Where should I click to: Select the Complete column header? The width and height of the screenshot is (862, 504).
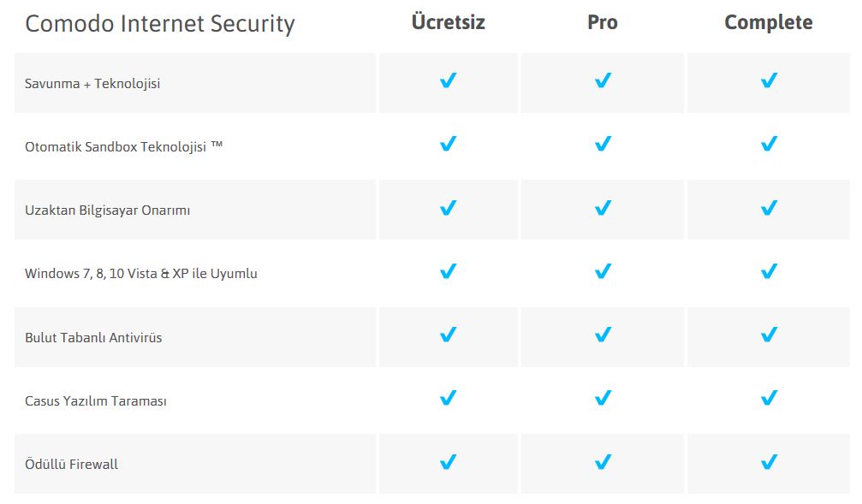[769, 22]
